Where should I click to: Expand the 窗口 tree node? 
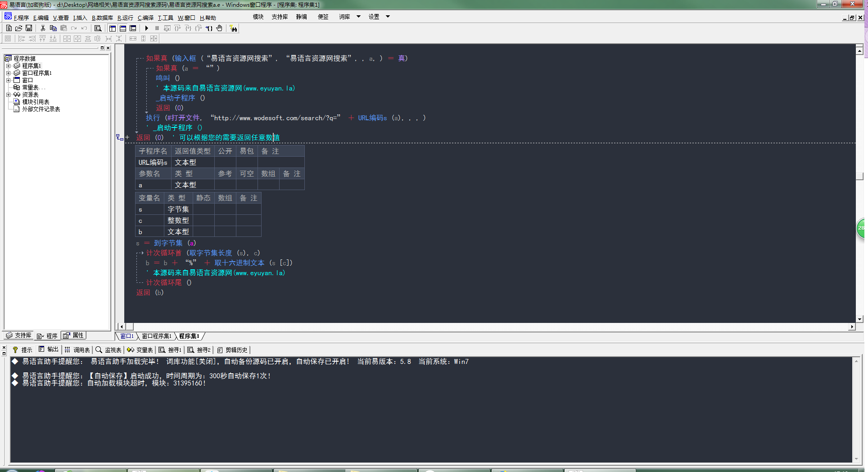(x=8, y=80)
